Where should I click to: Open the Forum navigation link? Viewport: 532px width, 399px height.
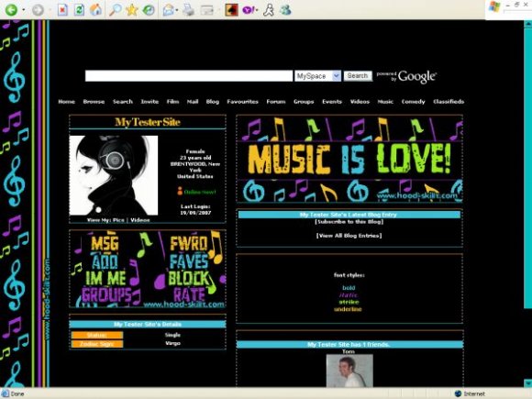click(276, 102)
